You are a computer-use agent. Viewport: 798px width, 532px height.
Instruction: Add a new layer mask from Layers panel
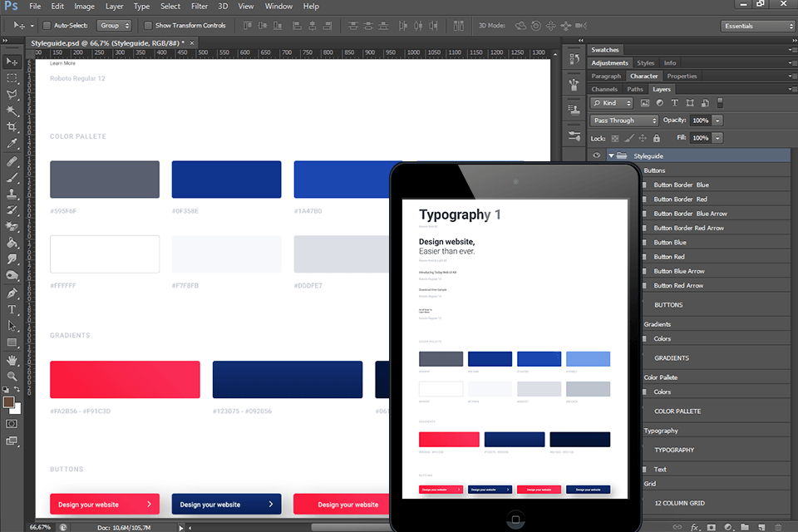[x=712, y=526]
